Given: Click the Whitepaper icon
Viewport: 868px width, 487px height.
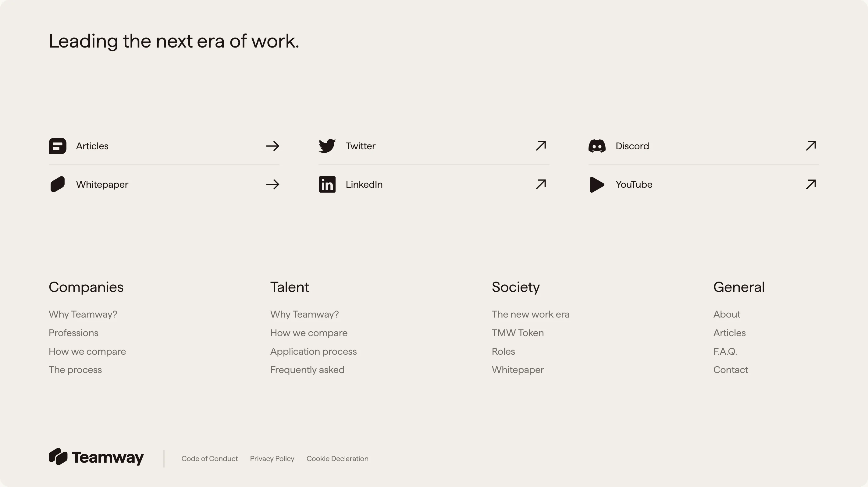Looking at the screenshot, I should click(57, 184).
